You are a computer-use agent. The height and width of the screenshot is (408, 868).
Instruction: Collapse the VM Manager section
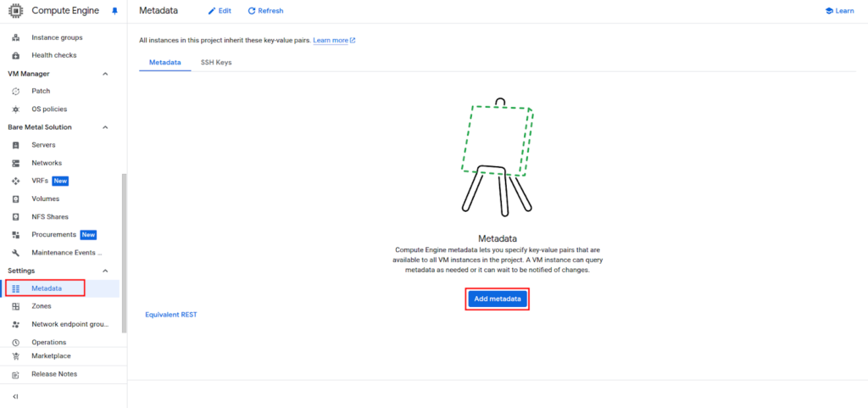pos(105,74)
